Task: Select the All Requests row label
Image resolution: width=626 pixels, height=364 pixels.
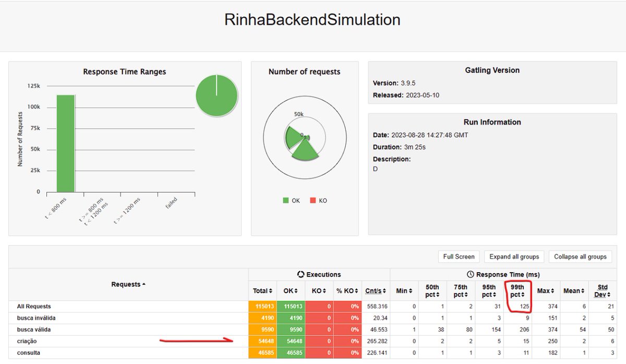Action: pyautogui.click(x=34, y=307)
